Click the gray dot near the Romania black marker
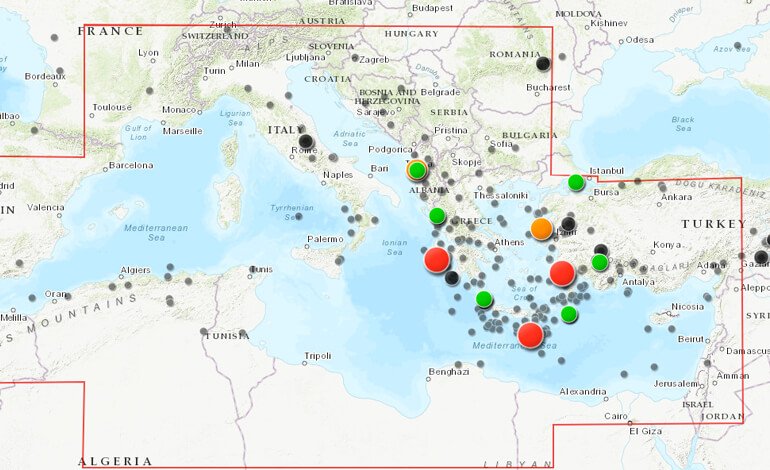This screenshot has width=770, height=470. [562, 57]
